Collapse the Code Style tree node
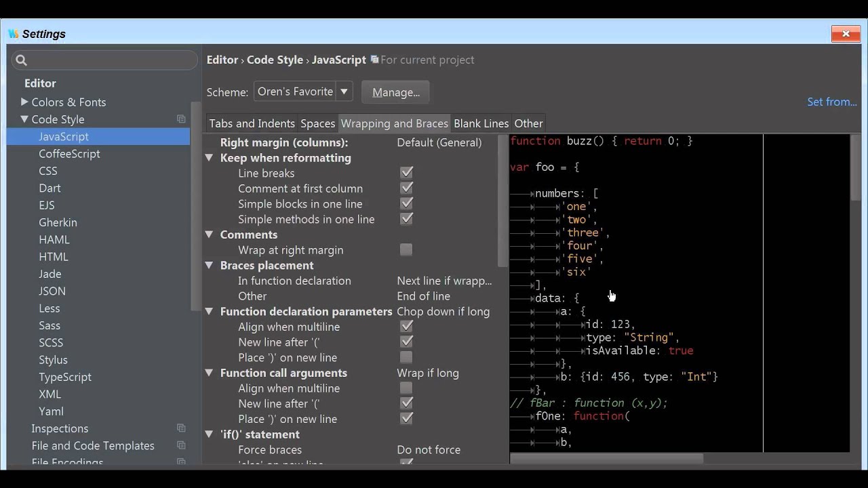868x488 pixels. [x=24, y=119]
